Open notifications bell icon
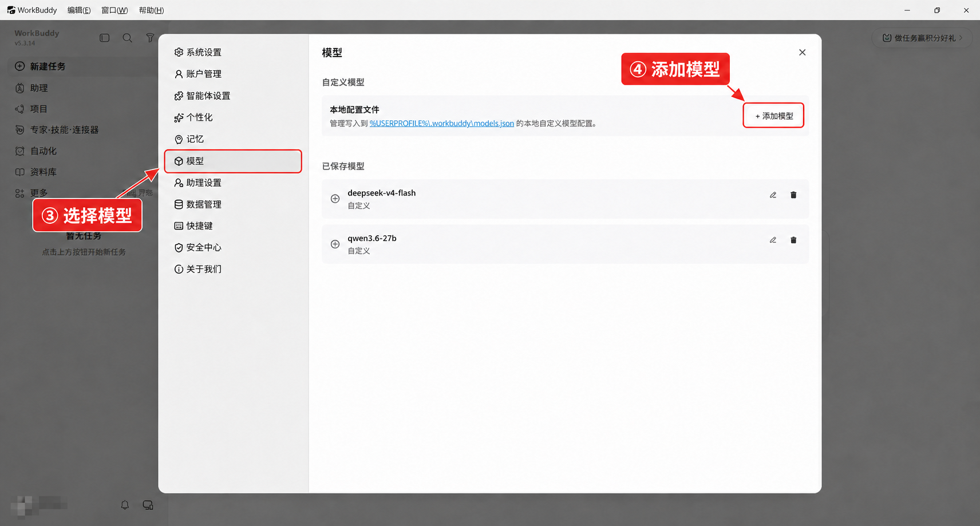Image resolution: width=980 pixels, height=526 pixels. tap(125, 505)
